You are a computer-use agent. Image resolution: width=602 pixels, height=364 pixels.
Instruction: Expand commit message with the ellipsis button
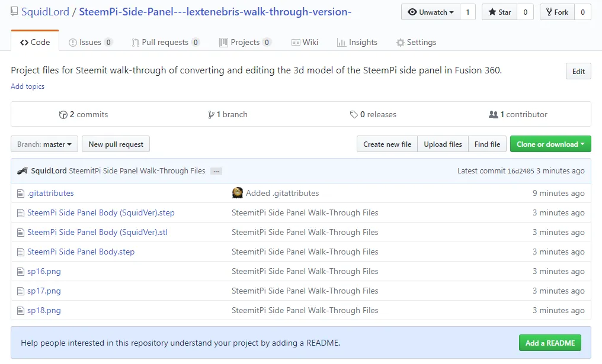tap(216, 171)
